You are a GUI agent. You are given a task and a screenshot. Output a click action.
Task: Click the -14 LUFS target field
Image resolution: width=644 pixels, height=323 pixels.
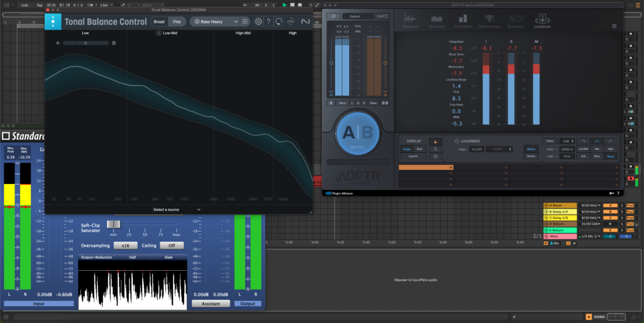477,149
